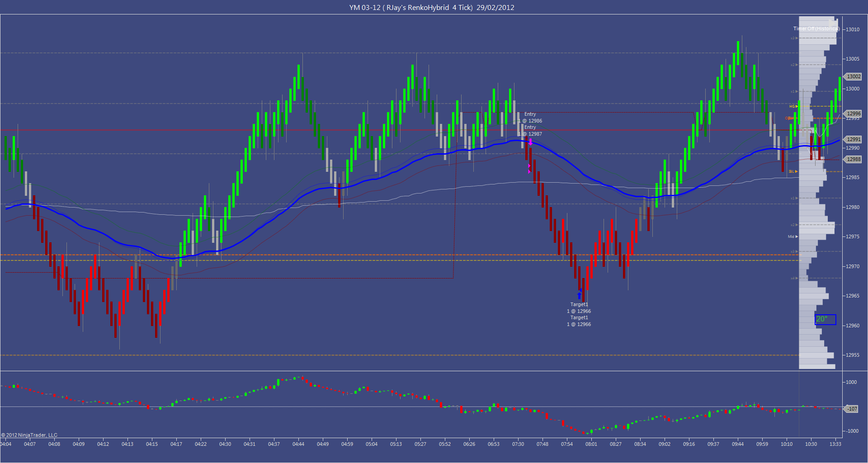Click the 05:27 time axis label
This screenshot has width=868, height=463.
pyautogui.click(x=420, y=444)
